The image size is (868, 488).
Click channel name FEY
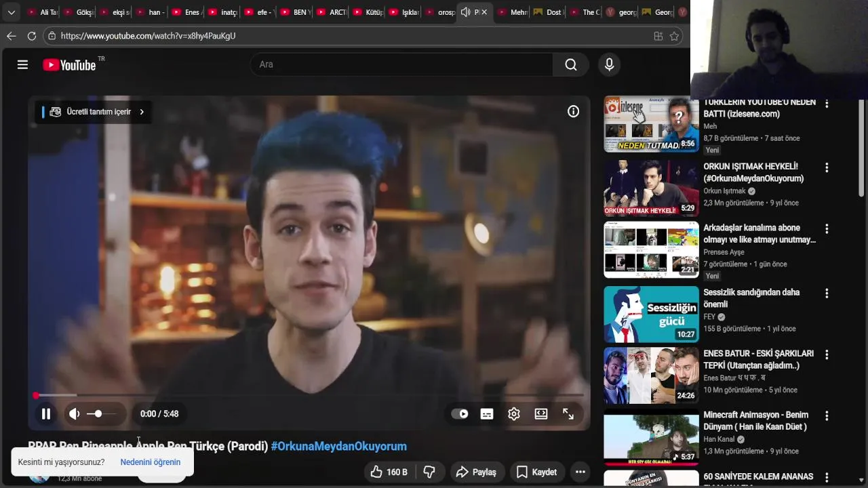(709, 317)
